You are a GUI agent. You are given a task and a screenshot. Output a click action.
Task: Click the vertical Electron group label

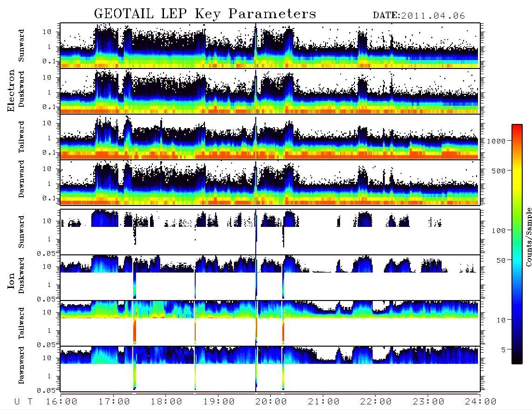pos(11,91)
